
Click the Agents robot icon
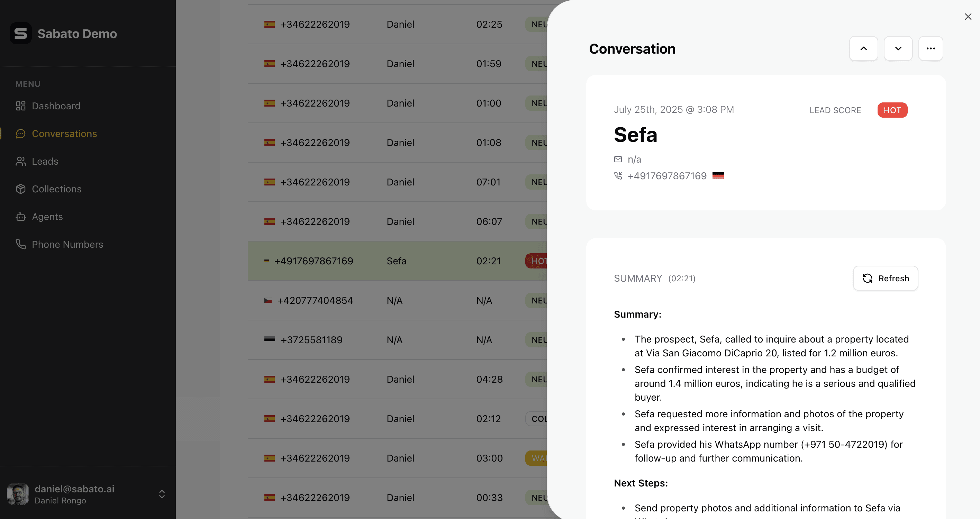[x=20, y=217]
